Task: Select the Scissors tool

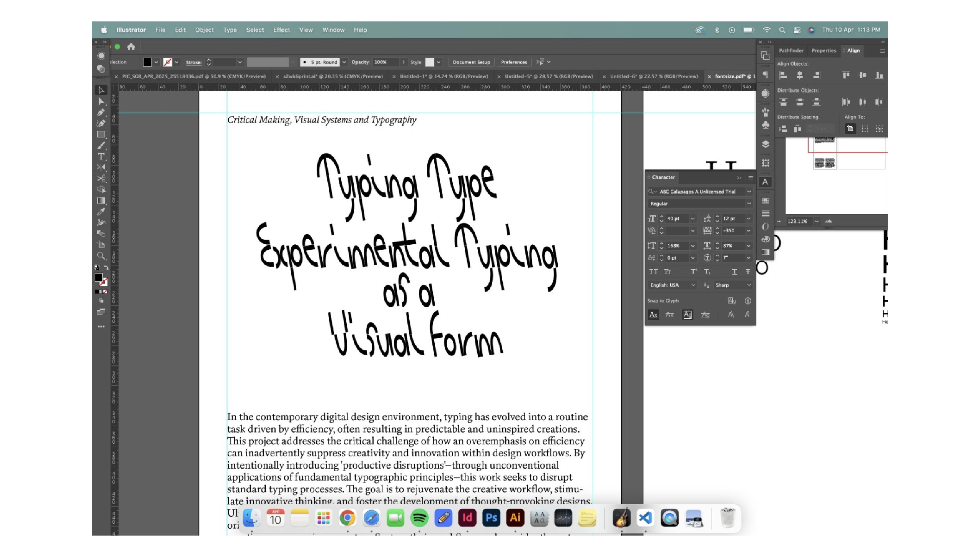Action: [101, 178]
